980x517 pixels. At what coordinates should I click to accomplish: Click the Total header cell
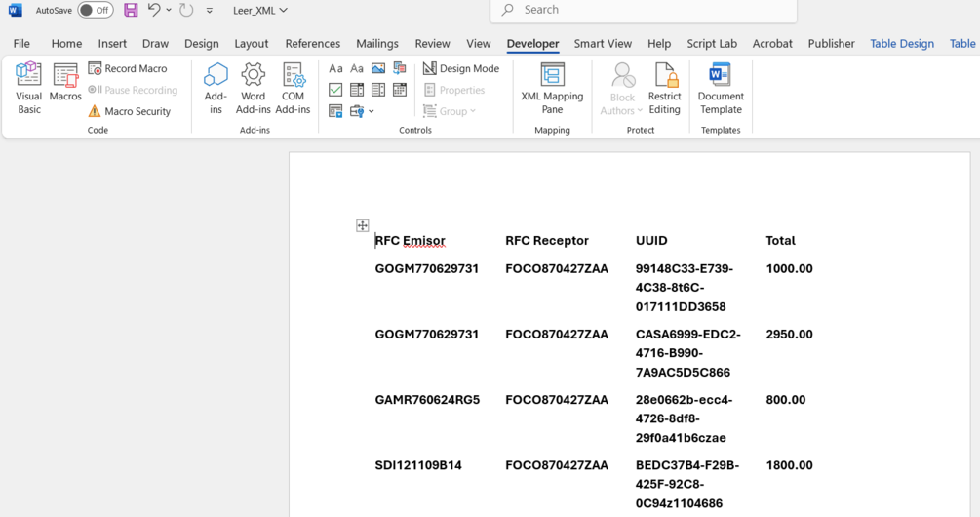[781, 241]
